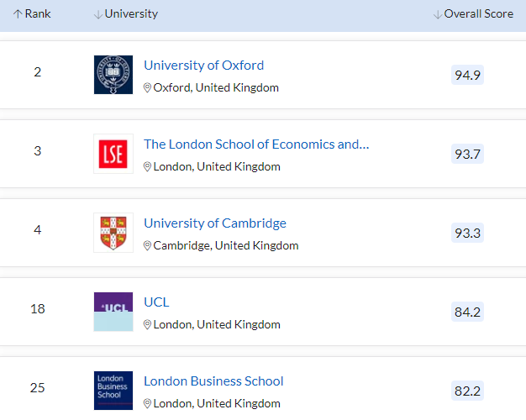This screenshot has width=526, height=420.
Task: Click the 93.7 overall score badge
Action: click(x=467, y=154)
